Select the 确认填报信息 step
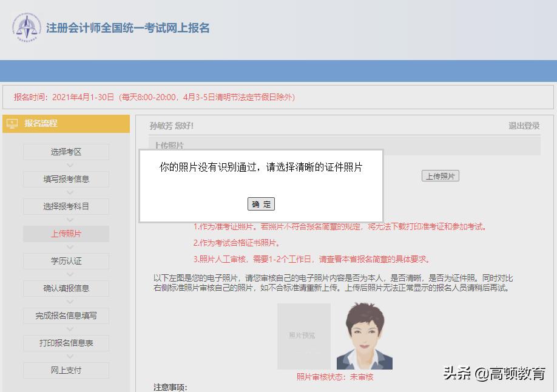 [x=66, y=288]
